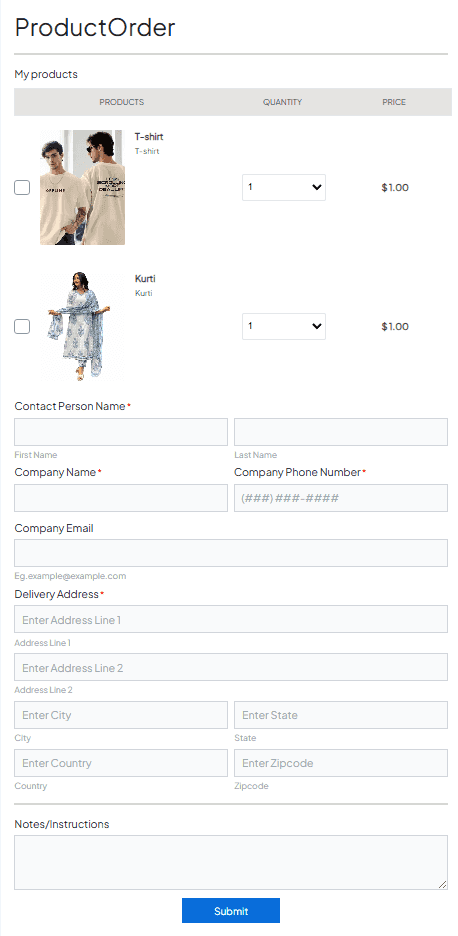458x936 pixels.
Task: Tick the Kurti product checkbox
Action: tap(22, 327)
